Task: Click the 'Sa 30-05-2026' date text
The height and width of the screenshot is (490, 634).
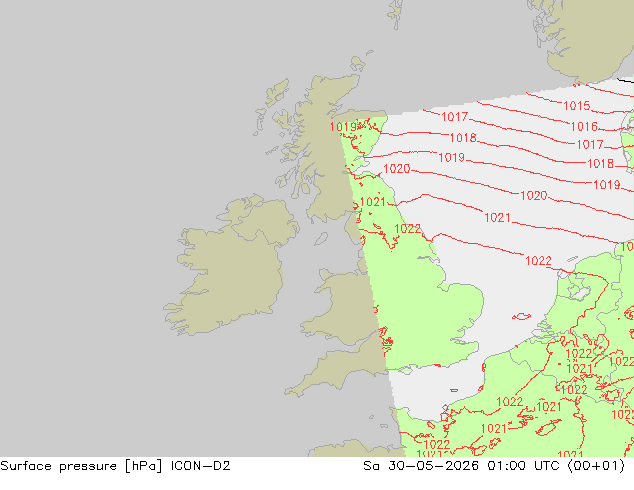Action: [x=421, y=466]
